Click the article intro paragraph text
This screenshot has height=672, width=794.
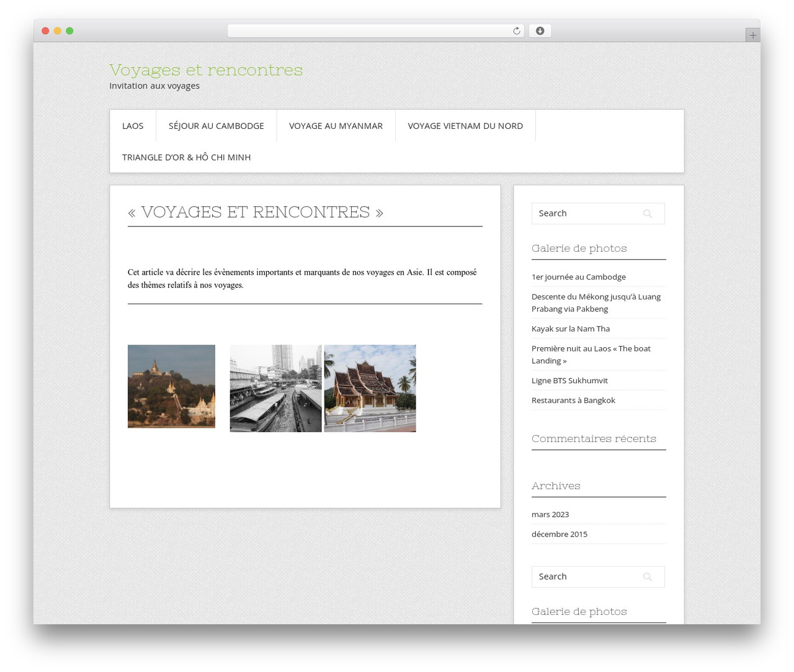(x=302, y=278)
